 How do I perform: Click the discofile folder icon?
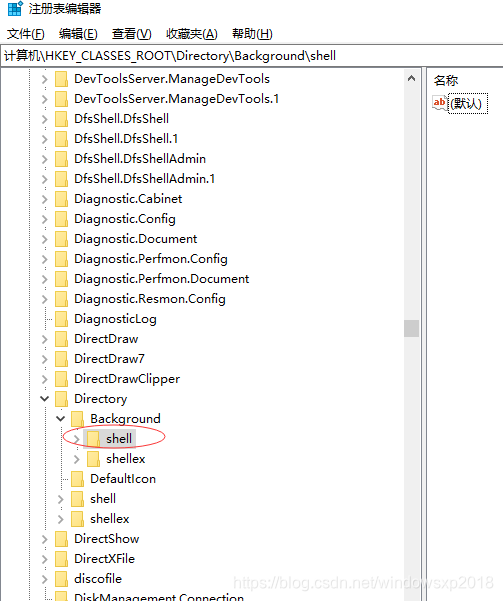61,579
